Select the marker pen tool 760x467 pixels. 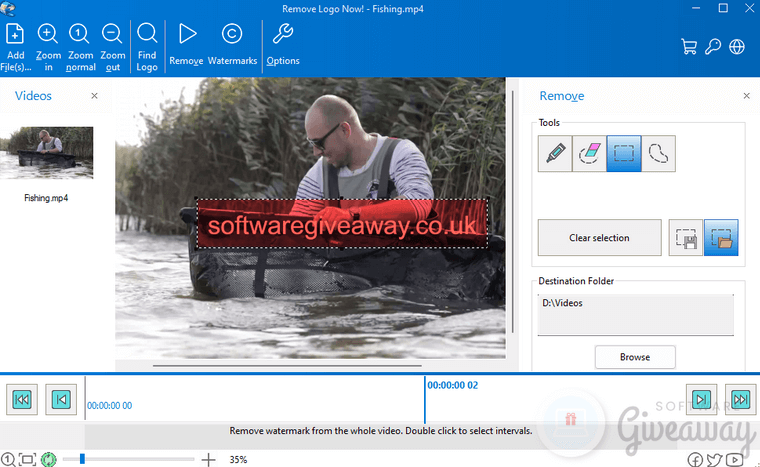pyautogui.click(x=555, y=154)
